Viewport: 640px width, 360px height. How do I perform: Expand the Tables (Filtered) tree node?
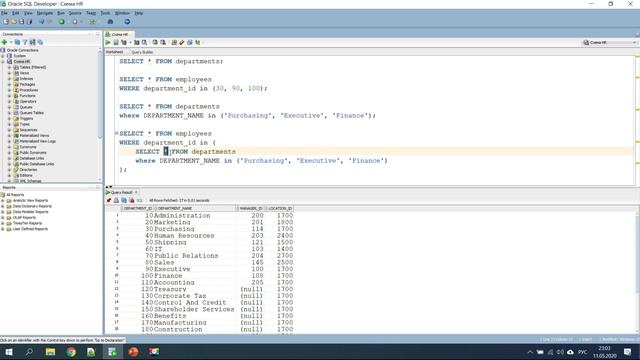click(9, 67)
